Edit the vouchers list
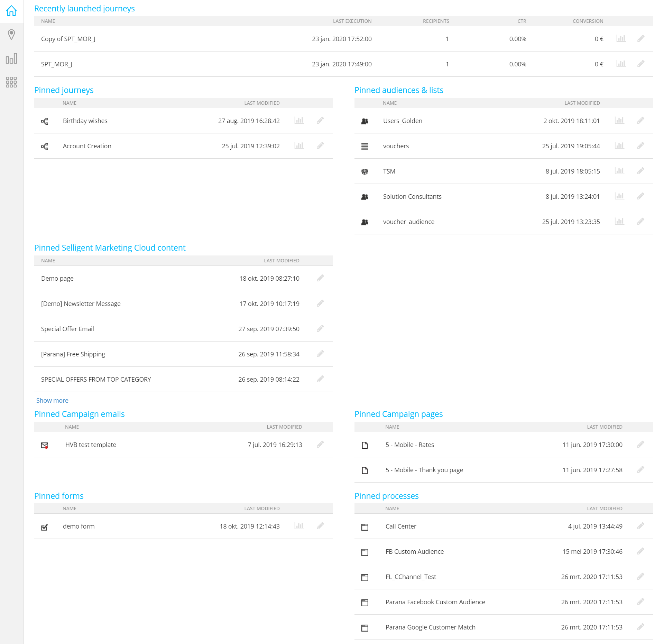Image resolution: width=664 pixels, height=644 pixels. click(x=640, y=146)
